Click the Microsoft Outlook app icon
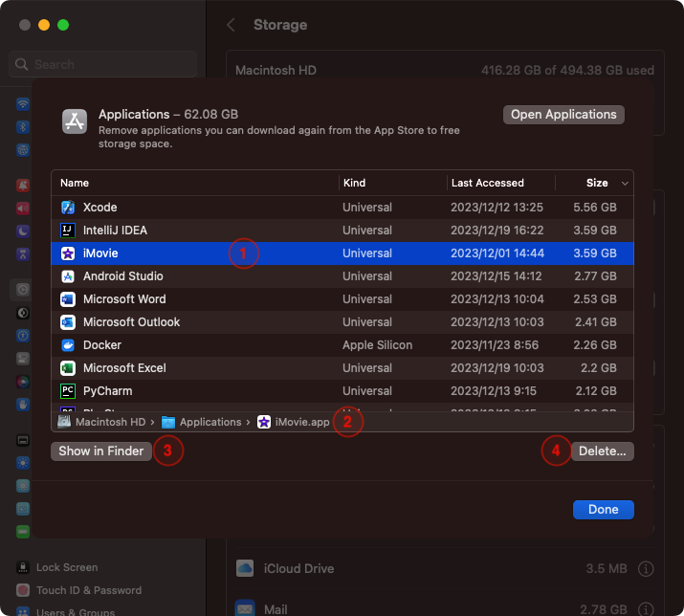 (68, 322)
